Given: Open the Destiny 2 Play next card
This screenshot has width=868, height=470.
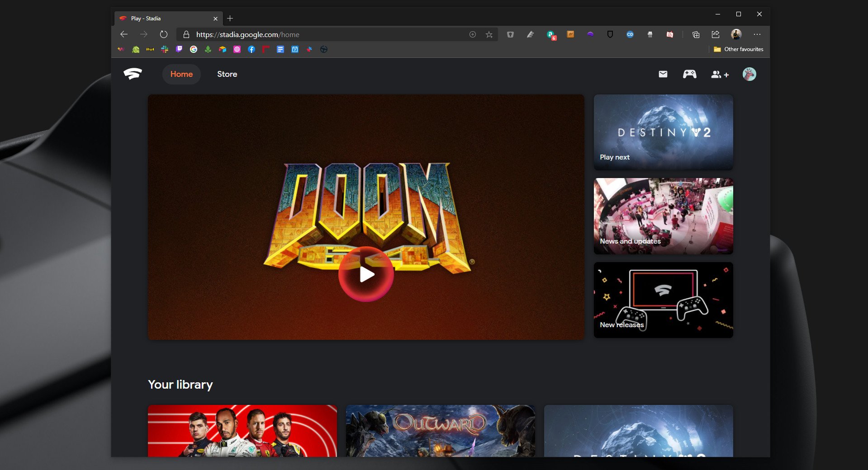Looking at the screenshot, I should pos(663,132).
